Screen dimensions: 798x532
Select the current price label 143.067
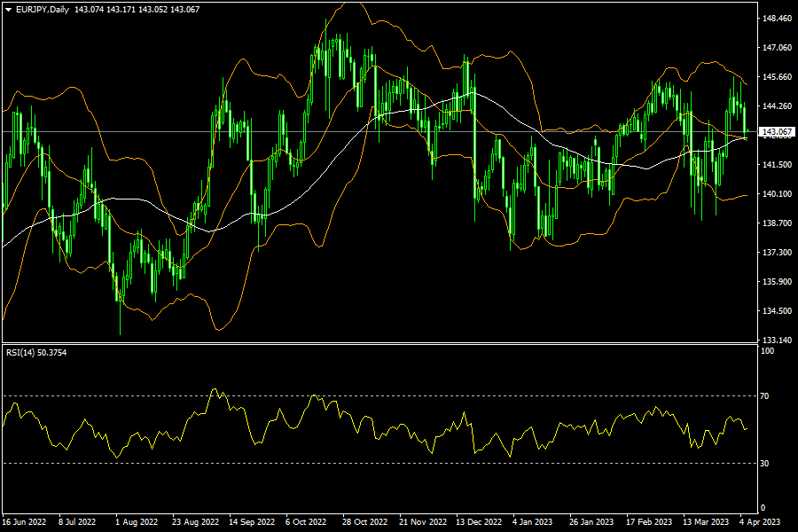pos(777,132)
